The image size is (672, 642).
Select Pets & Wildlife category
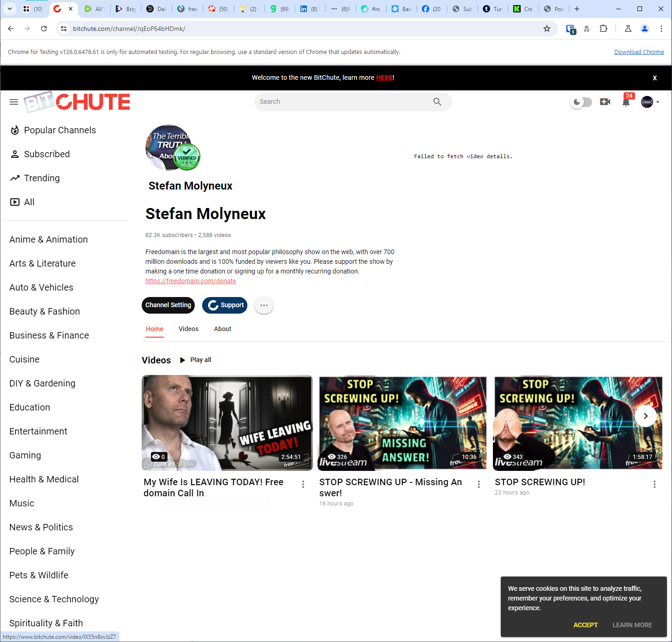pyautogui.click(x=39, y=576)
